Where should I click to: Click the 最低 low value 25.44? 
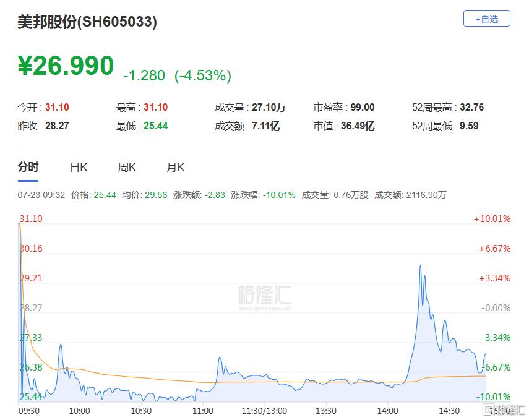pos(155,126)
